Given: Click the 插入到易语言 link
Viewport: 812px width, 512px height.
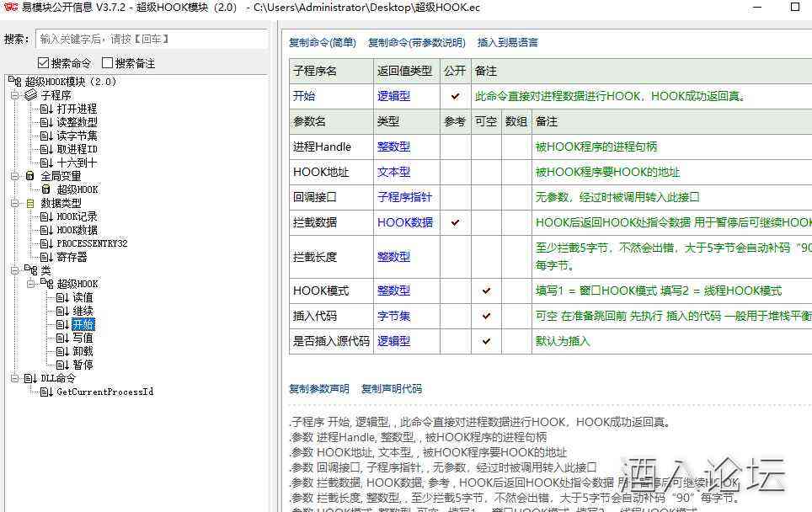Looking at the screenshot, I should tap(507, 42).
